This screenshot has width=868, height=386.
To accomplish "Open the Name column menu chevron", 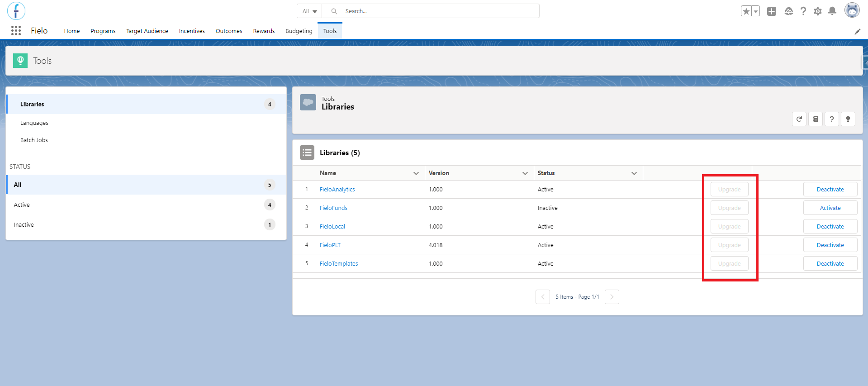I will tap(416, 173).
